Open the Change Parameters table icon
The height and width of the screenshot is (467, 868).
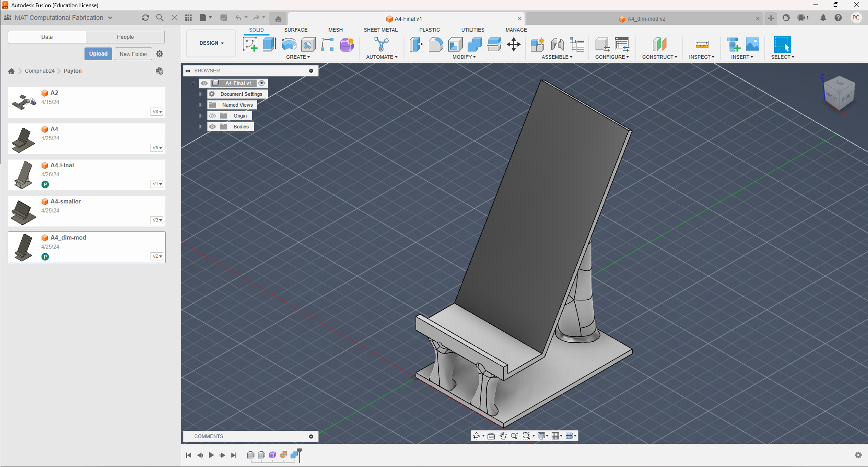622,44
